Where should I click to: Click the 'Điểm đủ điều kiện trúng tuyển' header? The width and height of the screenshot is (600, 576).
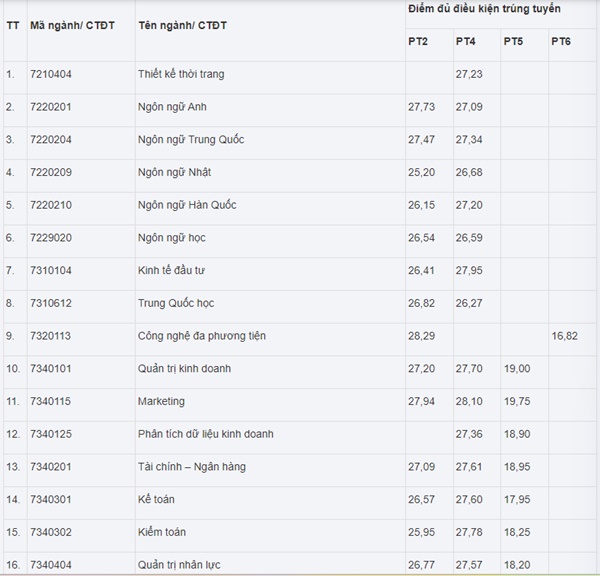point(484,9)
